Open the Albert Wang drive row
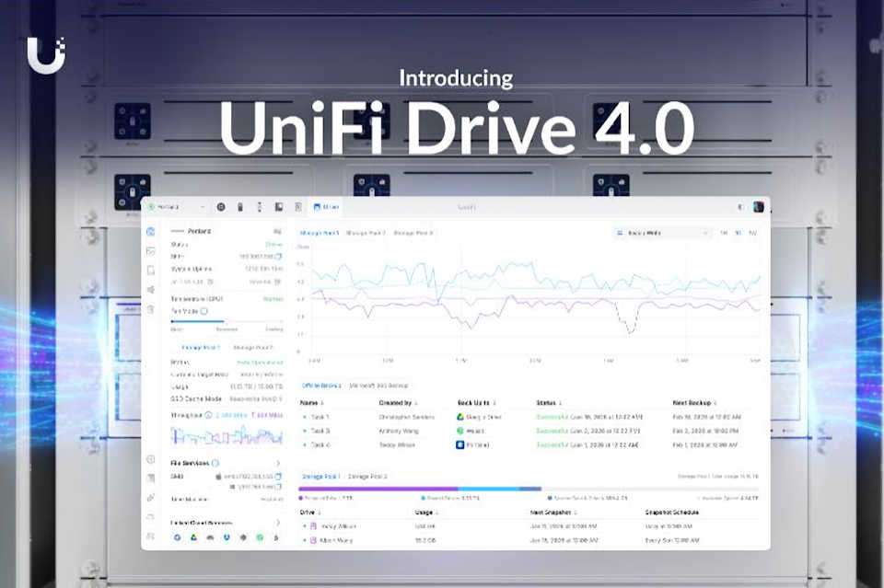The image size is (884, 588). 529,540
